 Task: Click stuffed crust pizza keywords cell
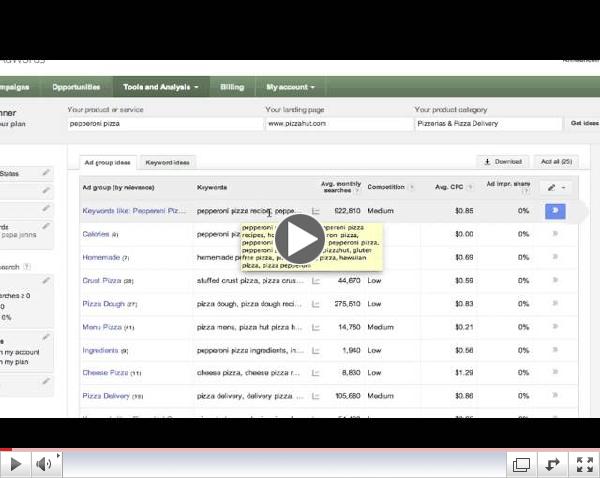pyautogui.click(x=251, y=281)
